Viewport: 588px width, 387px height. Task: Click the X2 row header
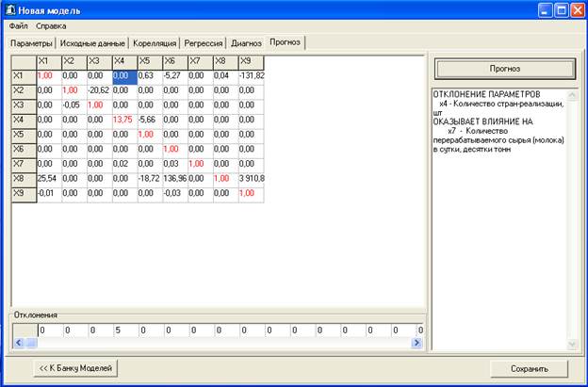[x=24, y=92]
